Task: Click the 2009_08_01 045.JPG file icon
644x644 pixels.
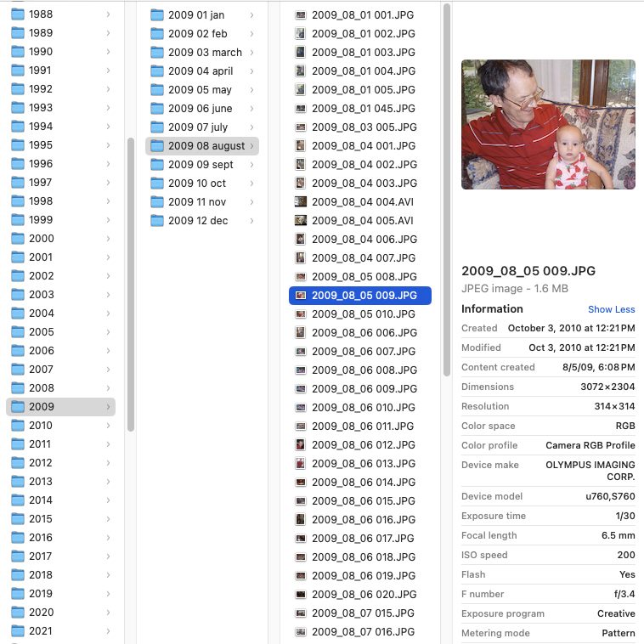Action: click(301, 109)
